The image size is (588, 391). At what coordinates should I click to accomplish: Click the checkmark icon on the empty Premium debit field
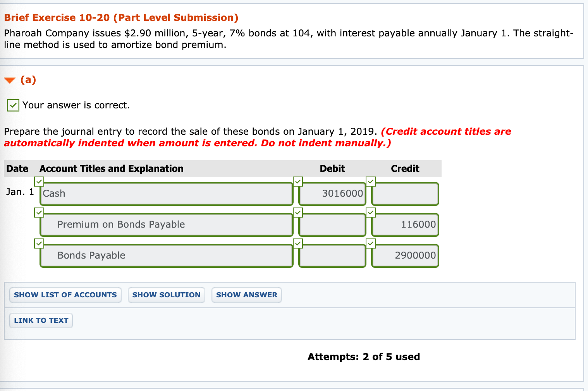click(x=298, y=212)
